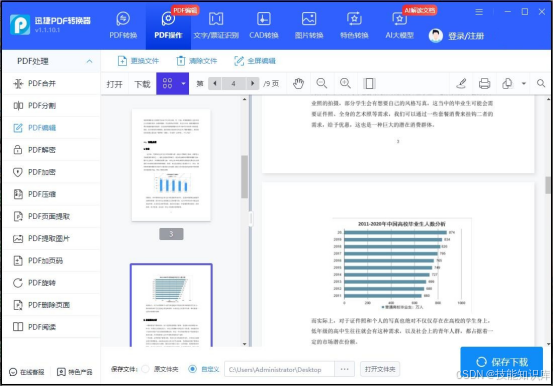Image resolution: width=554 pixels, height=386 pixels.
Task: Select PDF分割 in the sidebar
Action: [x=52, y=106]
